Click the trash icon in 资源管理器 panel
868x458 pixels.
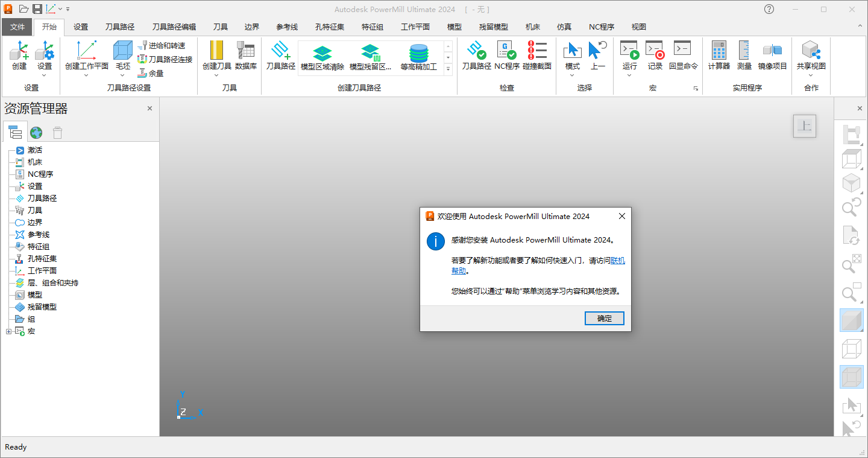pos(57,132)
